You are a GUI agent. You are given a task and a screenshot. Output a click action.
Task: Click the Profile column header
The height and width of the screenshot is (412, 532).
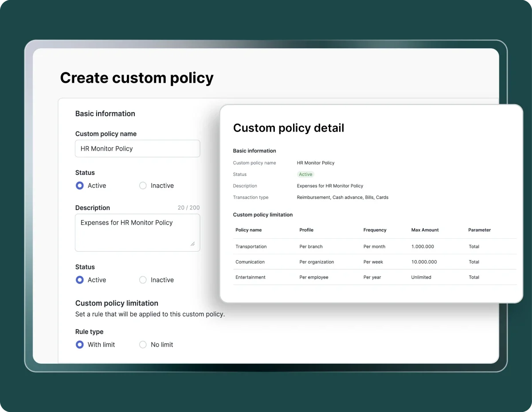coord(306,230)
